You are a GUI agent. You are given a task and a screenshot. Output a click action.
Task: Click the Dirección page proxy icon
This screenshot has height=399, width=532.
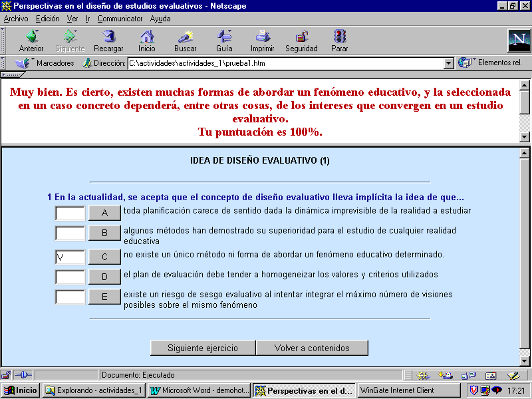click(x=87, y=63)
